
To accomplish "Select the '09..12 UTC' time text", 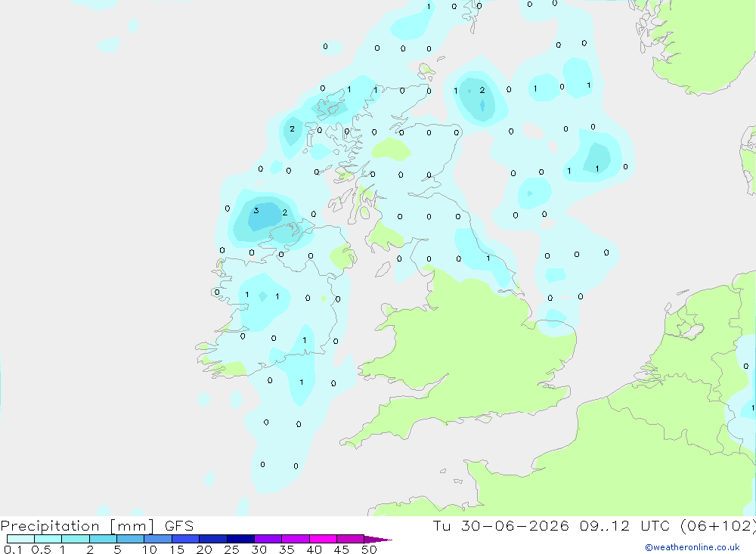I will pos(625,525).
